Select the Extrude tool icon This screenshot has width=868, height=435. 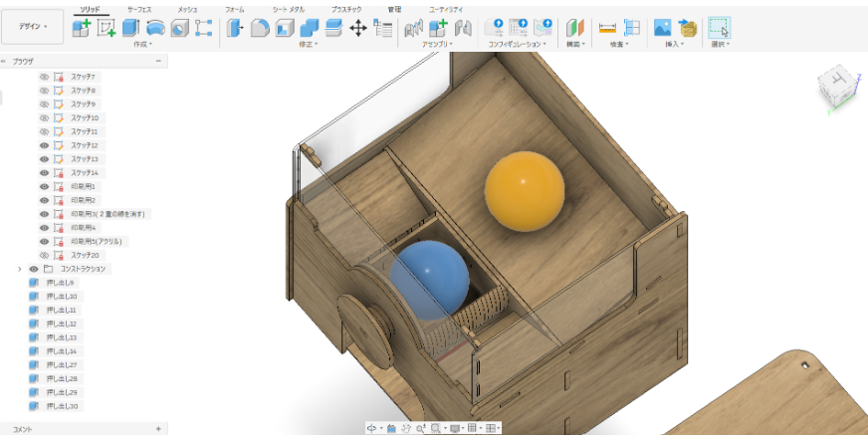[130, 27]
